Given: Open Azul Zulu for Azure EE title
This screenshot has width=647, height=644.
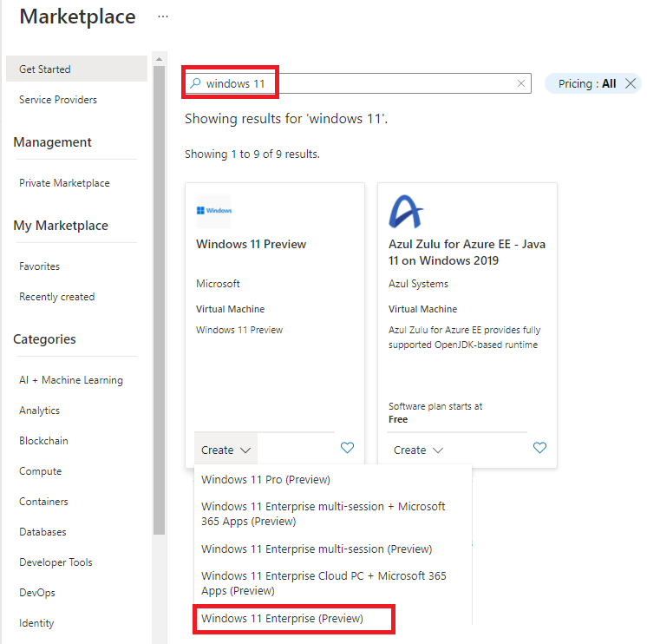Looking at the screenshot, I should click(x=467, y=253).
